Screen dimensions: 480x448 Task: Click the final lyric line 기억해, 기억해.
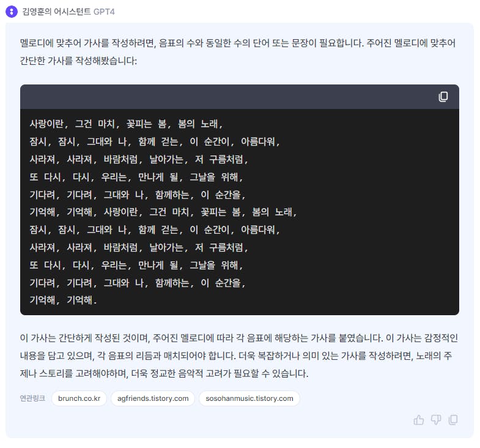[63, 300]
